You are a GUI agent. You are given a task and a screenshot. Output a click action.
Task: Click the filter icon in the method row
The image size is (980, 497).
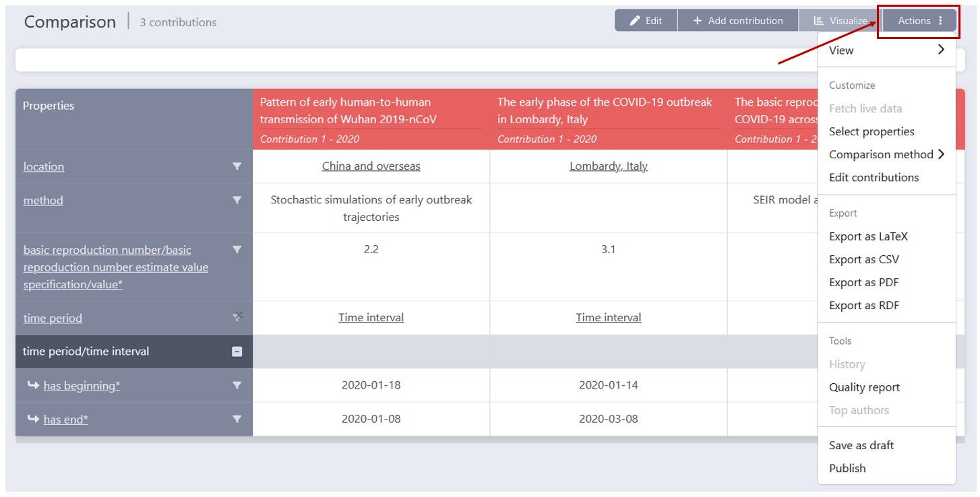[237, 200]
